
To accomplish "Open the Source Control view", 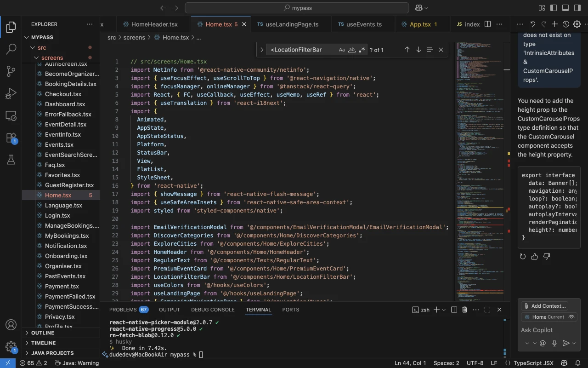I will tap(11, 71).
